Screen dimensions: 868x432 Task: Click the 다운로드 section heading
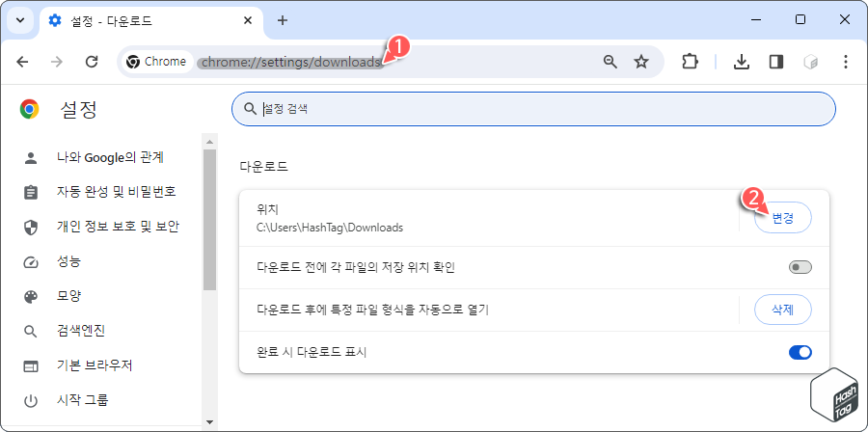click(263, 167)
